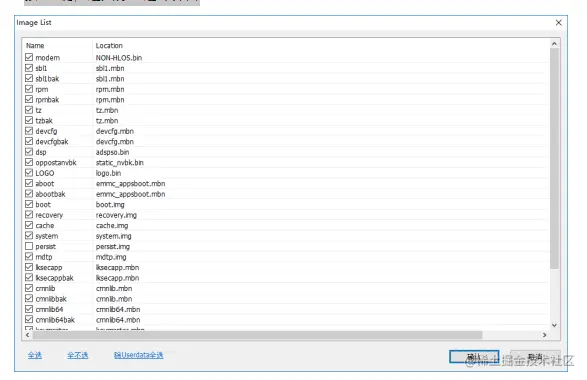Screen dimensions: 587x380
Task: Toggle the cmnlibbak checkbox
Action: click(x=29, y=298)
